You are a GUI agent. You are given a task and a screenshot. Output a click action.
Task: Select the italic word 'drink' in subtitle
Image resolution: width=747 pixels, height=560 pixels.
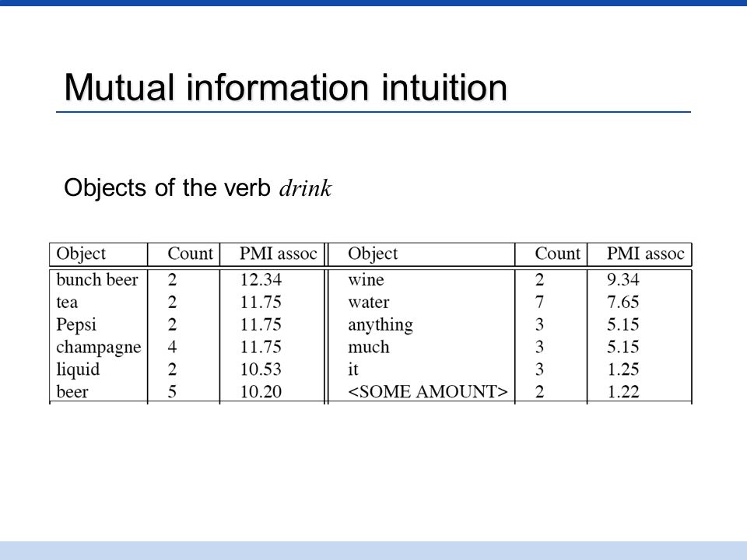305,188
